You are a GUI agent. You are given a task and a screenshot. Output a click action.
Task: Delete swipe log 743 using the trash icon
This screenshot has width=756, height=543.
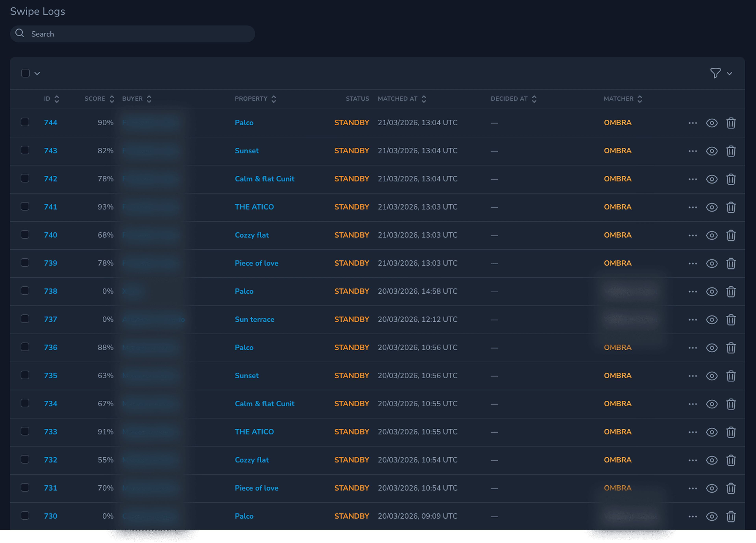[731, 151]
